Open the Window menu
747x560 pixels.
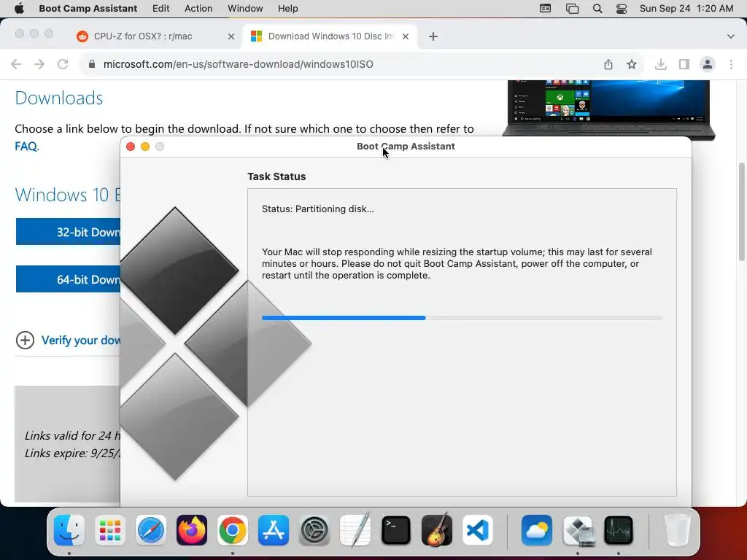click(x=245, y=9)
